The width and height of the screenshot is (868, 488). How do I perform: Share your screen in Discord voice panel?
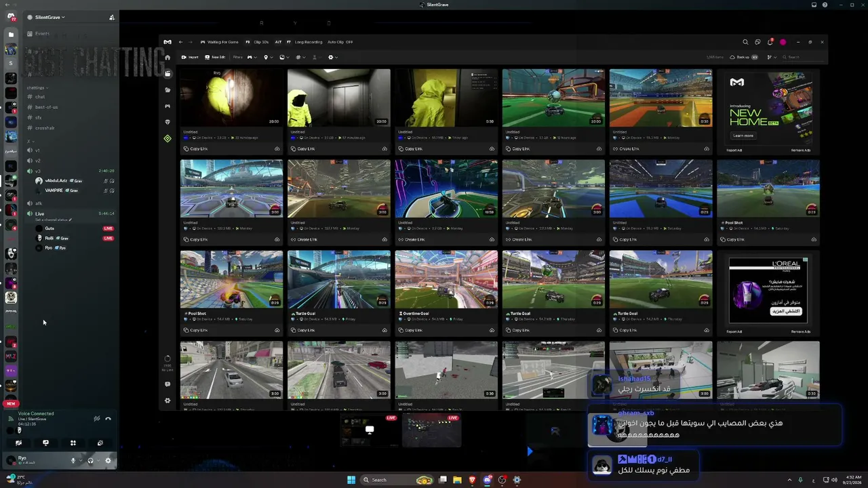click(45, 443)
